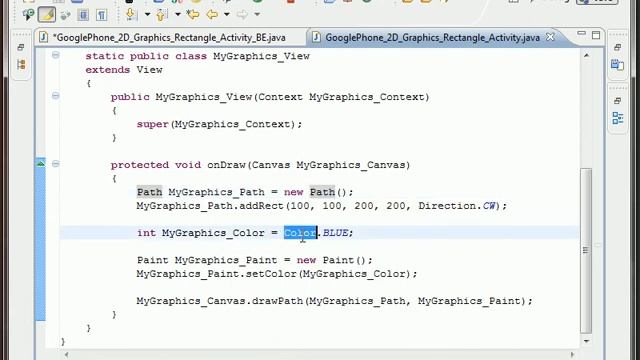Click the Back navigation yellow arrow
This screenshot has height=360, width=640.
click(212, 15)
